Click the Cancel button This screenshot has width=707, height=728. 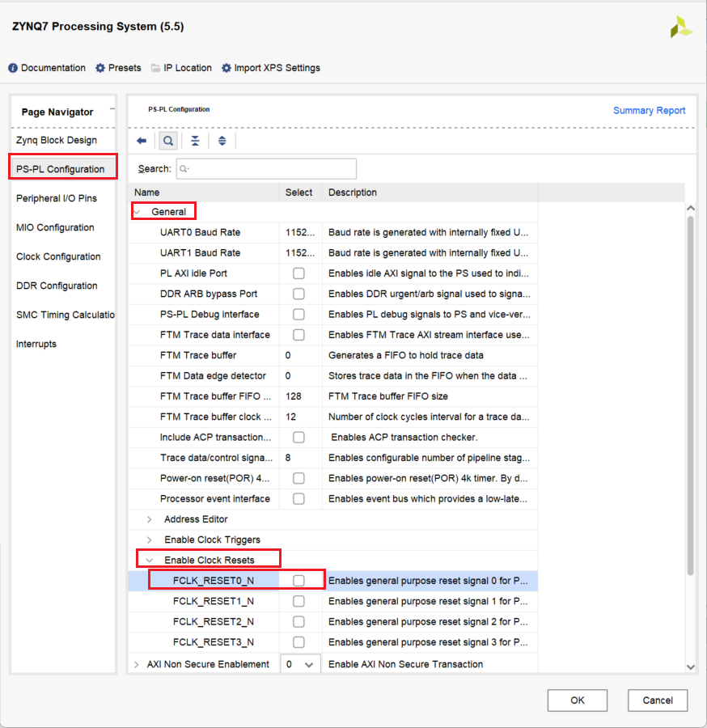pos(658,700)
